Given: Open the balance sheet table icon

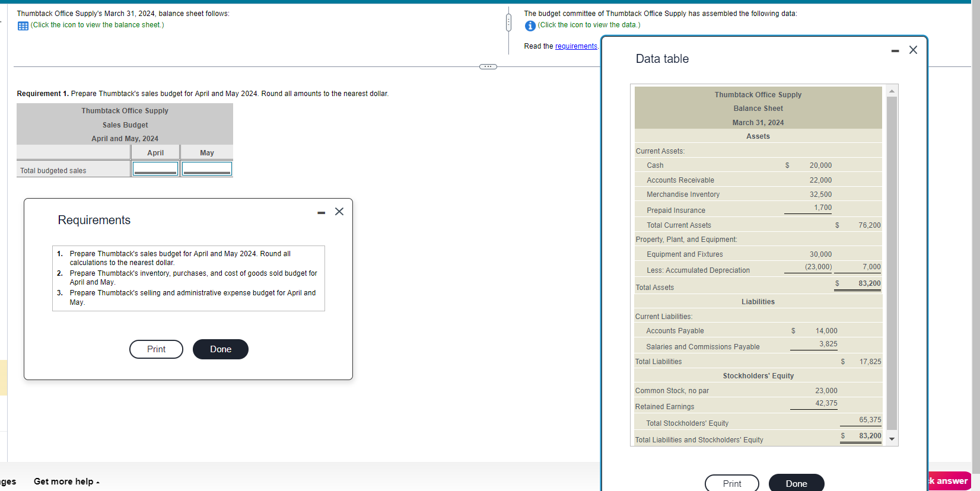Looking at the screenshot, I should (23, 25).
